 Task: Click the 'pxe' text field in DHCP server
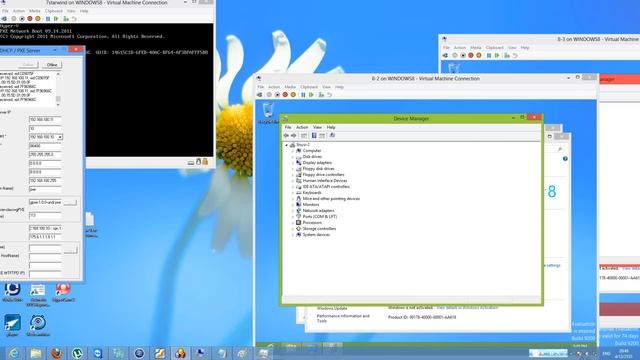pos(45,189)
